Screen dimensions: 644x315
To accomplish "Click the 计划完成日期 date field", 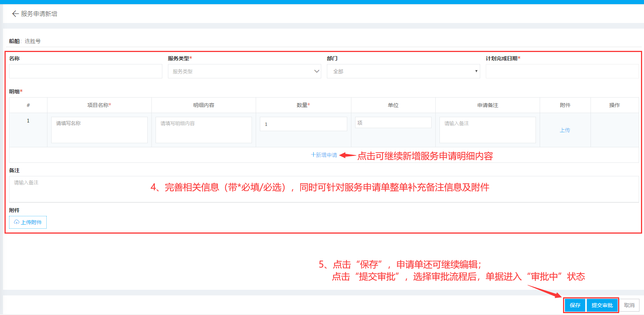I will [x=562, y=71].
